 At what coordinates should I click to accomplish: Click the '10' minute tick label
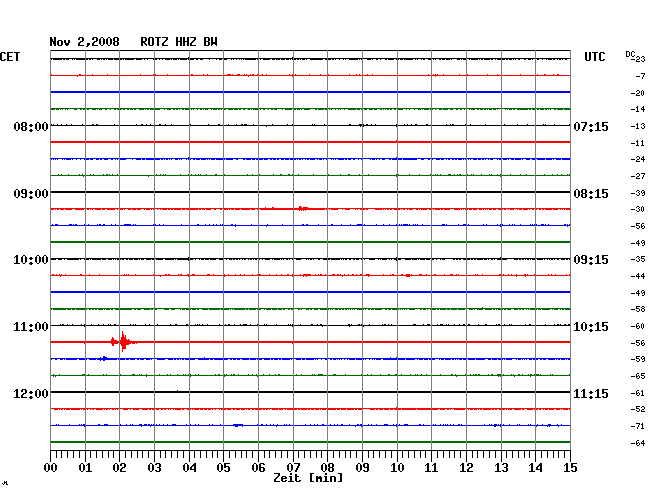click(x=397, y=468)
